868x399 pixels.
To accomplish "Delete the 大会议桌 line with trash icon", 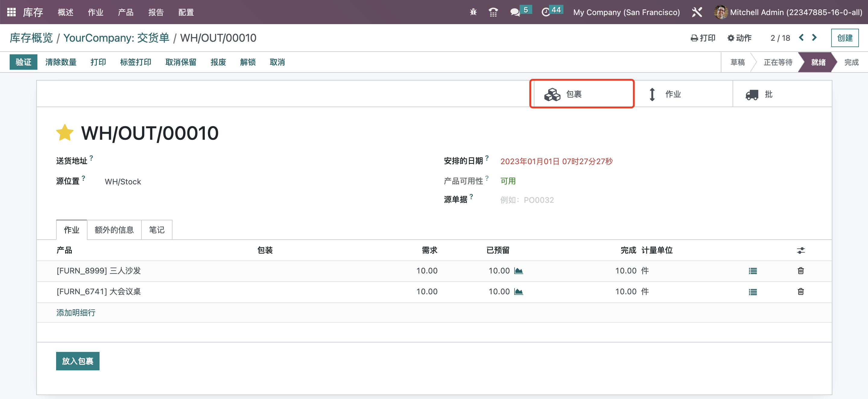I will tap(801, 292).
